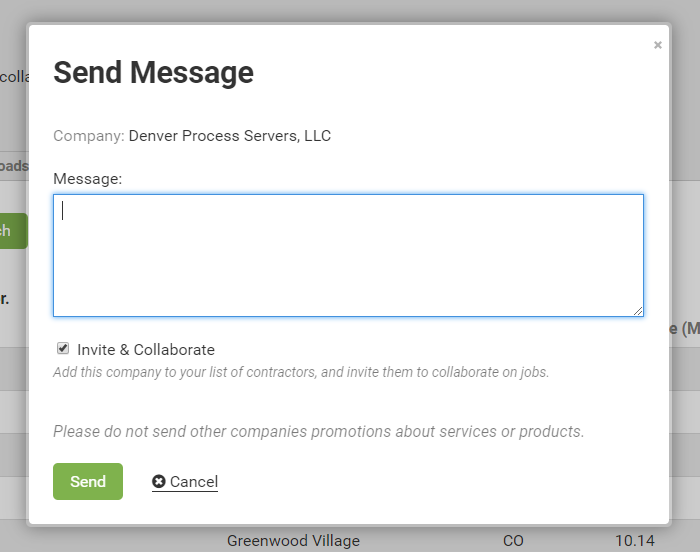This screenshot has height=552, width=700.
Task: Click the Message: field label
Action: tap(88, 178)
